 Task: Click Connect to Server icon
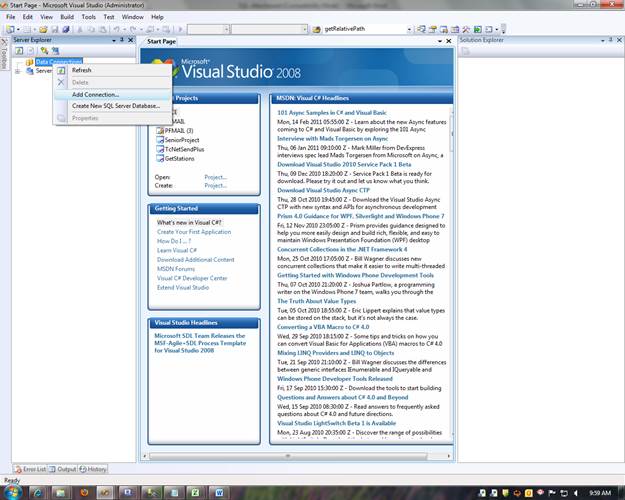point(55,51)
